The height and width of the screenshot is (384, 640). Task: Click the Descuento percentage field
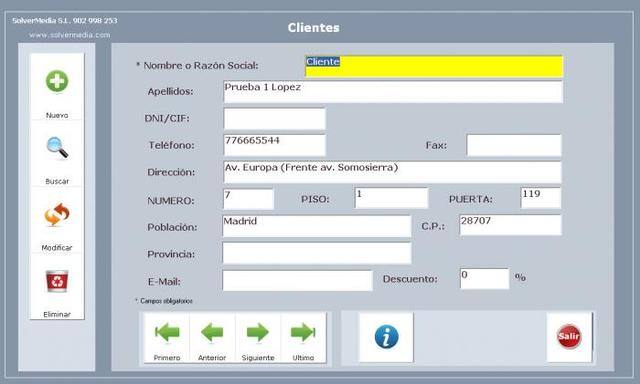(x=484, y=279)
